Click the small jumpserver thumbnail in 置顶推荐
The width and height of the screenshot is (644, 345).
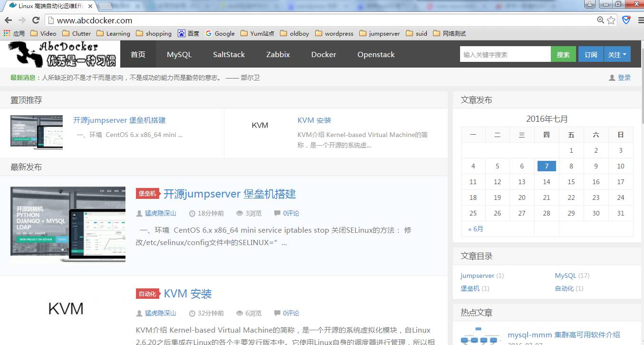click(37, 132)
